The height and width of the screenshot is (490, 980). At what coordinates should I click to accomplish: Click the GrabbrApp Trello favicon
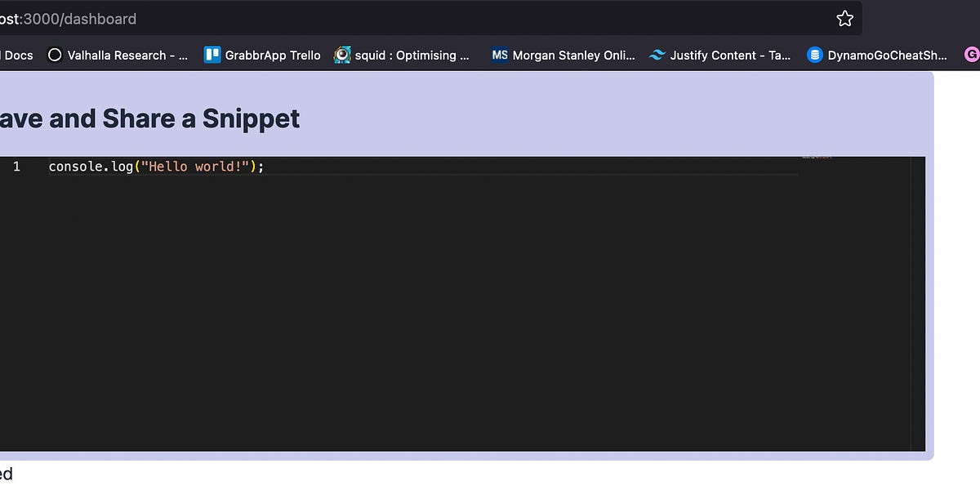click(x=212, y=55)
